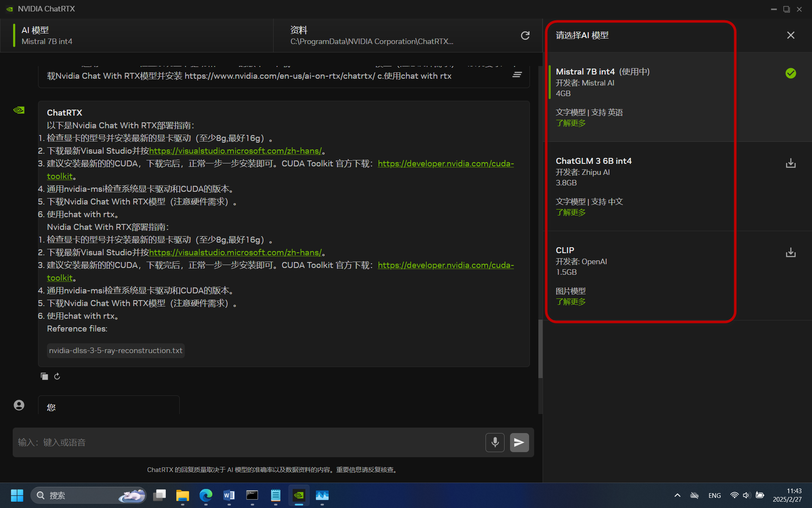Open the volume control

tap(746, 495)
